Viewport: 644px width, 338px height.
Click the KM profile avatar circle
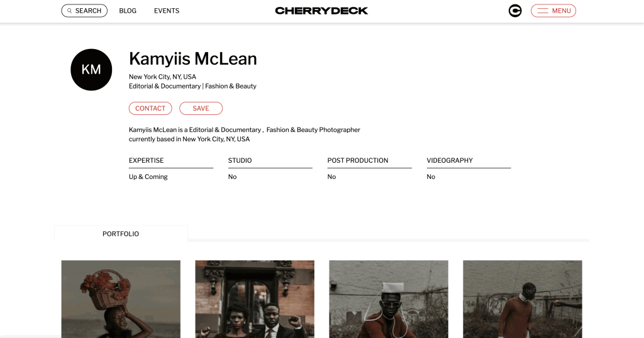[x=91, y=70]
